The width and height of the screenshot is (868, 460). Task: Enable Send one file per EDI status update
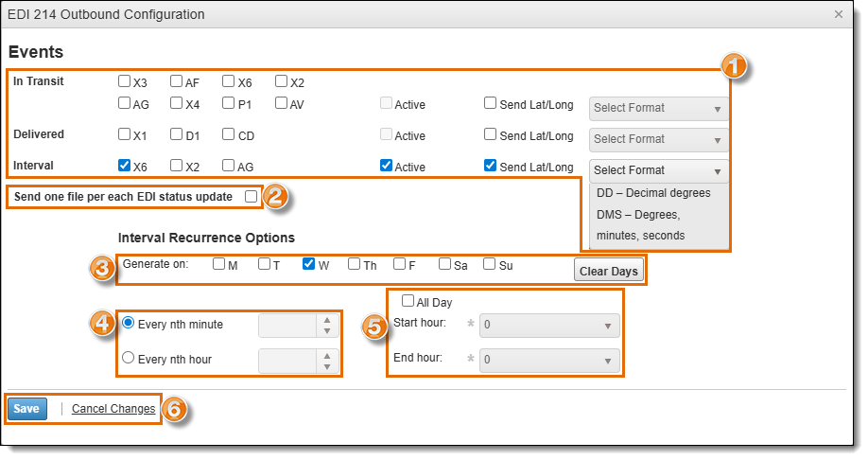tap(251, 197)
